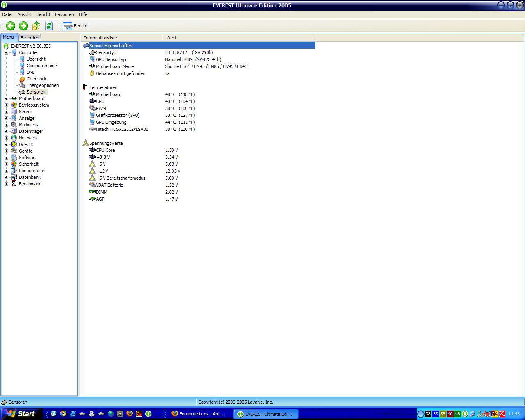The image size is (525, 420).
Task: Select the VBAT Batterie row
Action: coord(199,185)
